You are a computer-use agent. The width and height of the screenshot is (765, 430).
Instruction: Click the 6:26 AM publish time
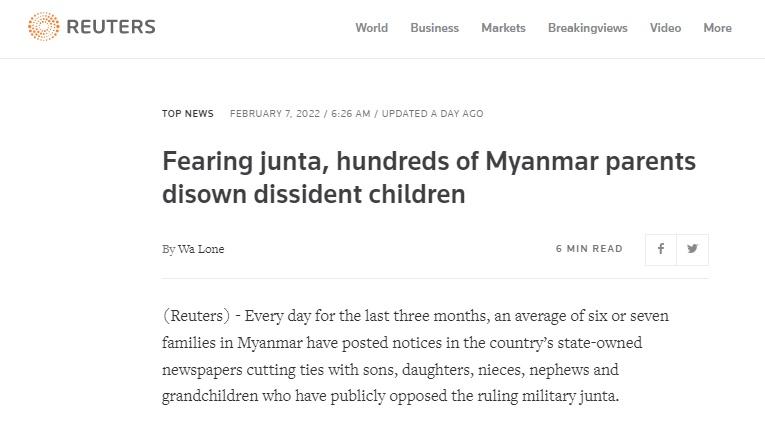point(350,114)
